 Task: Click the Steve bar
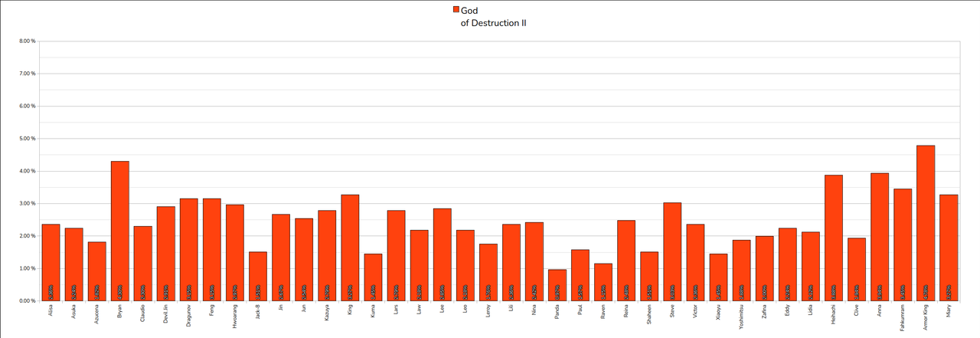[672, 252]
